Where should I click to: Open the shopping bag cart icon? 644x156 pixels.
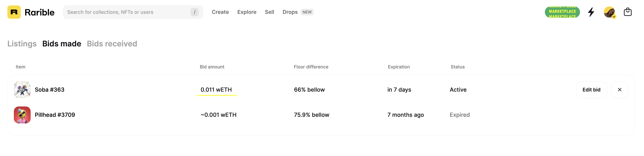tap(627, 12)
